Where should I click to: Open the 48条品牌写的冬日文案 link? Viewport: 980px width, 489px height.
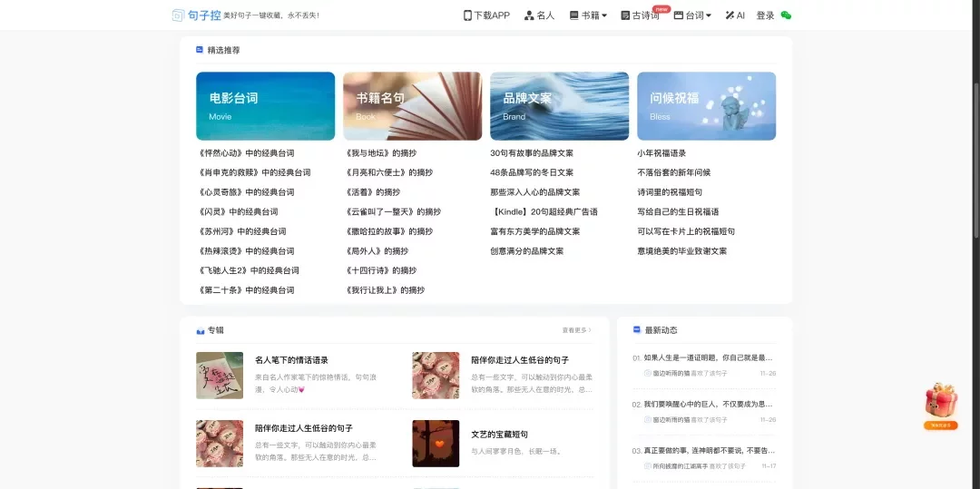click(532, 172)
